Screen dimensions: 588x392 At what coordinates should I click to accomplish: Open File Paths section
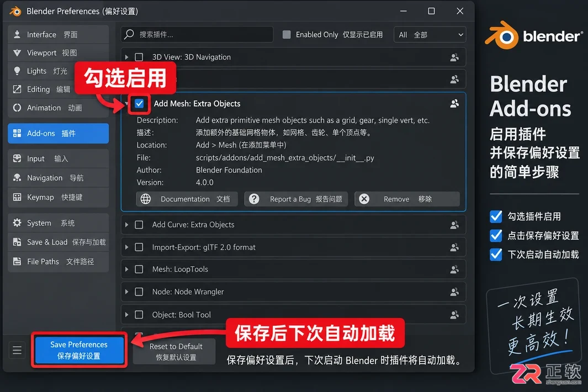[x=58, y=262]
